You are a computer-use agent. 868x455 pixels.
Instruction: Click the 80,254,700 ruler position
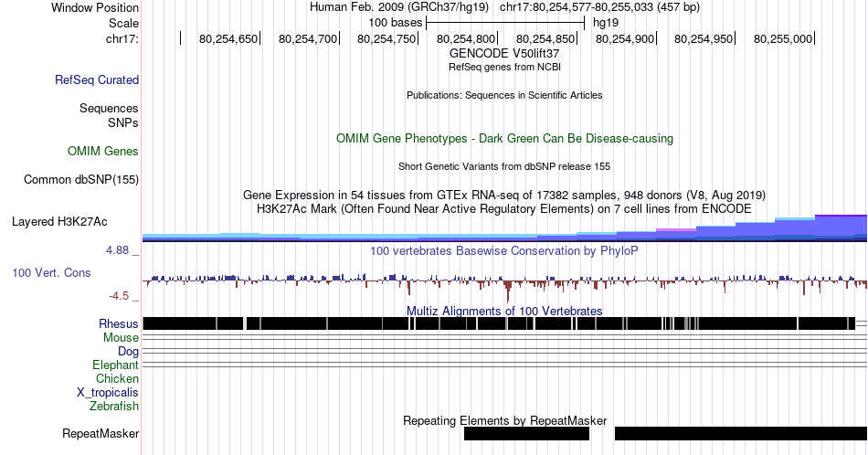coord(308,38)
